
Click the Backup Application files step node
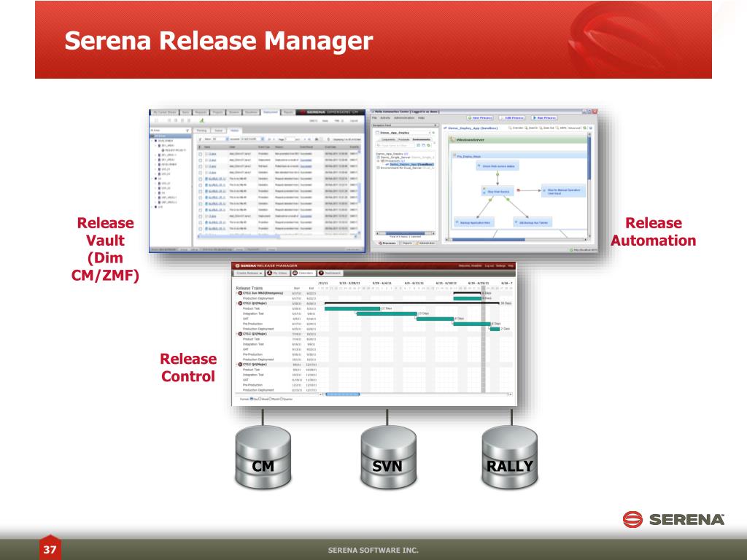pyautogui.click(x=474, y=222)
